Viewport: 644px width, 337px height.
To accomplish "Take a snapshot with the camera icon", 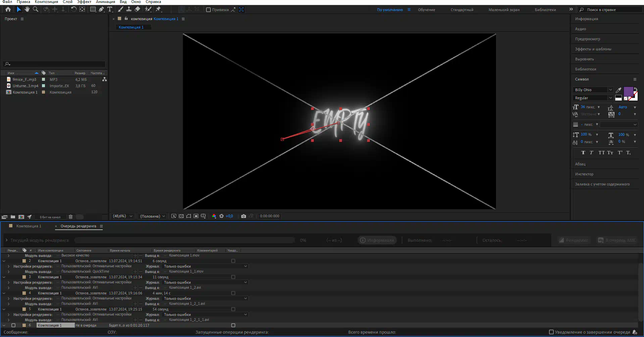I will 244,216.
